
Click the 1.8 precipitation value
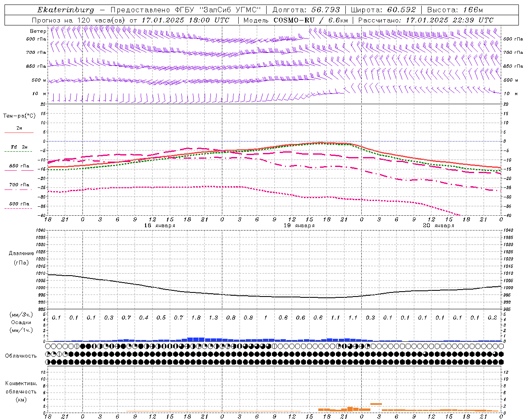[196, 317]
